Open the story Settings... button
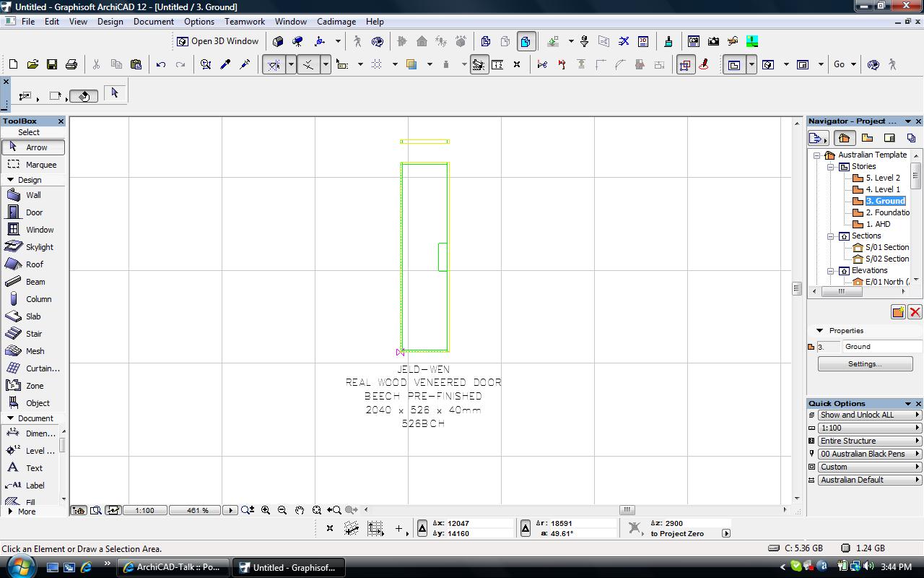The height and width of the screenshot is (578, 924). pyautogui.click(x=865, y=364)
